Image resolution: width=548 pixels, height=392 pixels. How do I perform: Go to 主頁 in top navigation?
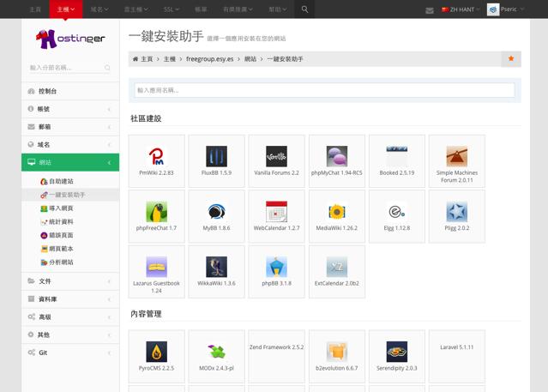point(35,9)
